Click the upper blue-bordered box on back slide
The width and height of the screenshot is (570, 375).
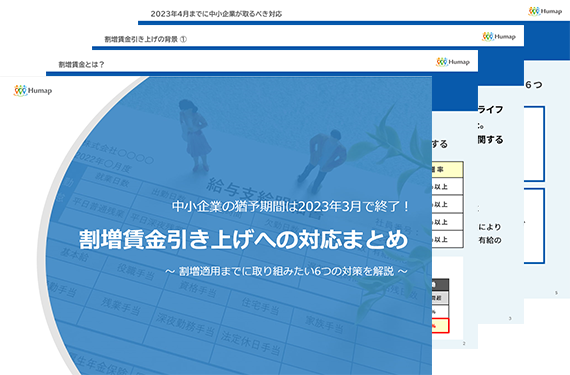click(534, 144)
